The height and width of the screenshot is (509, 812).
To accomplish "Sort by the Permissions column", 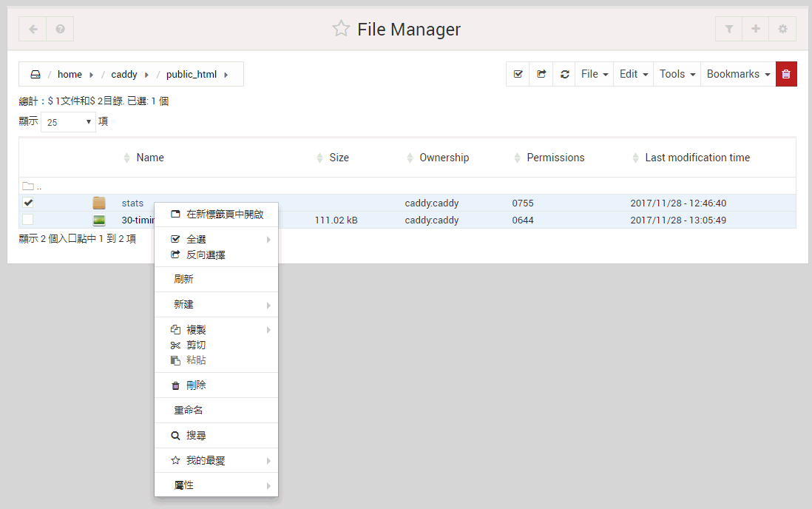I will pyautogui.click(x=555, y=158).
